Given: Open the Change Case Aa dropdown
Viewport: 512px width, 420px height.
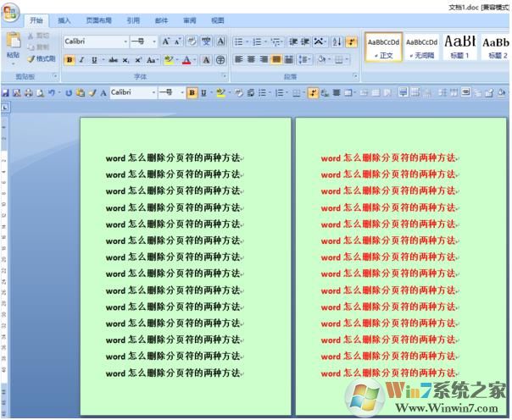Looking at the screenshot, I should point(153,60).
